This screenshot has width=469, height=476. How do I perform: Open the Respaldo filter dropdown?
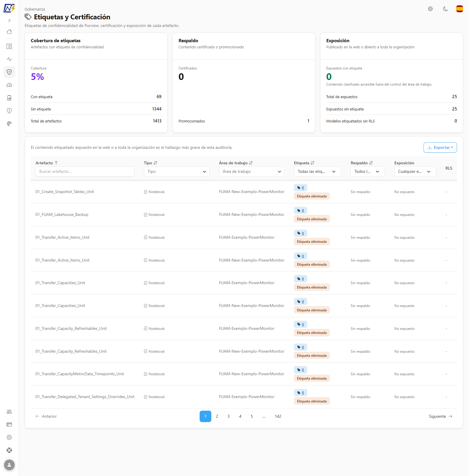tap(368, 172)
